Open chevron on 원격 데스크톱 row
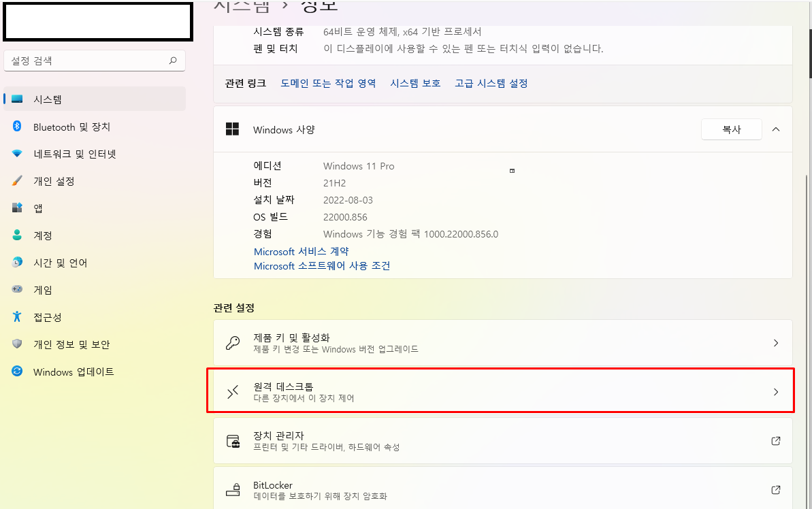 point(776,392)
